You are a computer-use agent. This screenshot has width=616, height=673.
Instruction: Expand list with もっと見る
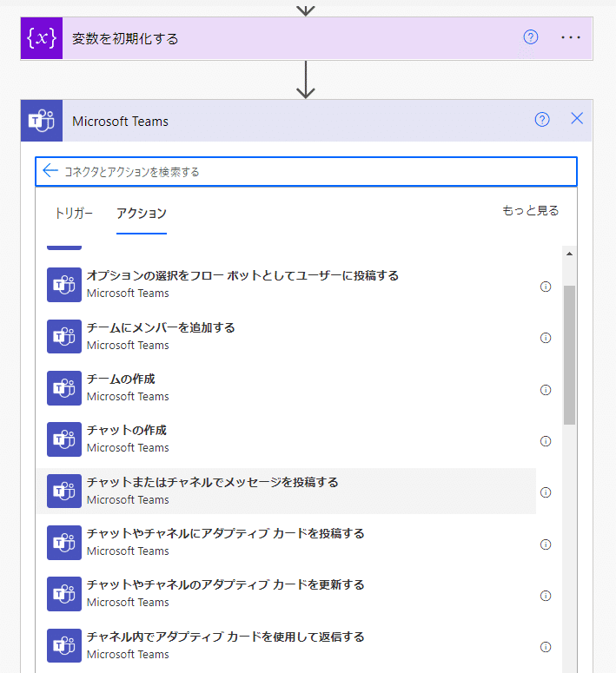click(530, 210)
